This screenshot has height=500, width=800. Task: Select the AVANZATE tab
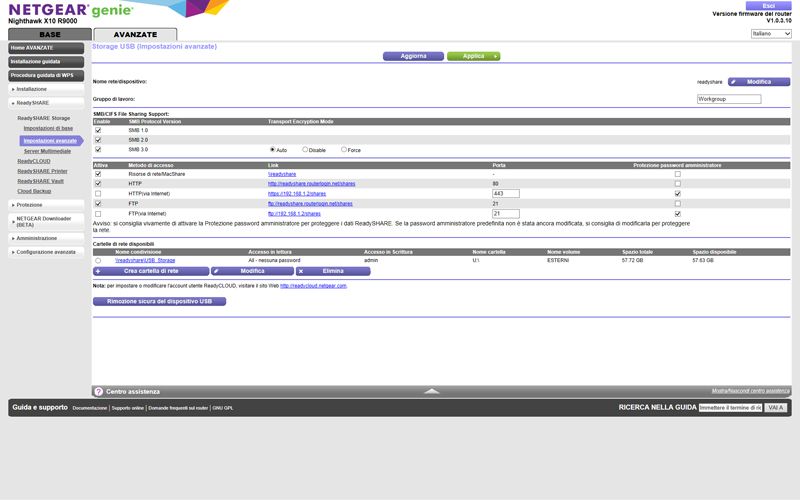pyautogui.click(x=135, y=34)
